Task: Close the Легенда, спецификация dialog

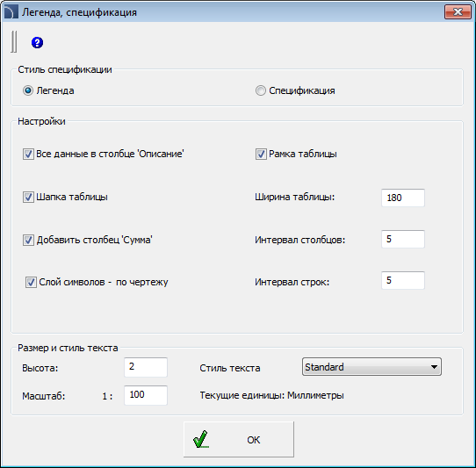Action: 458,11
